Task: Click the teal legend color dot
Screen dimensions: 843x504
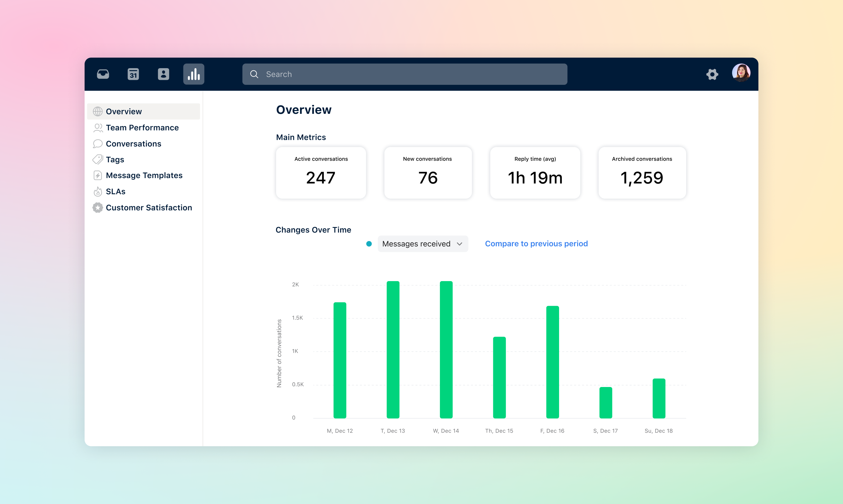Action: pyautogui.click(x=369, y=244)
